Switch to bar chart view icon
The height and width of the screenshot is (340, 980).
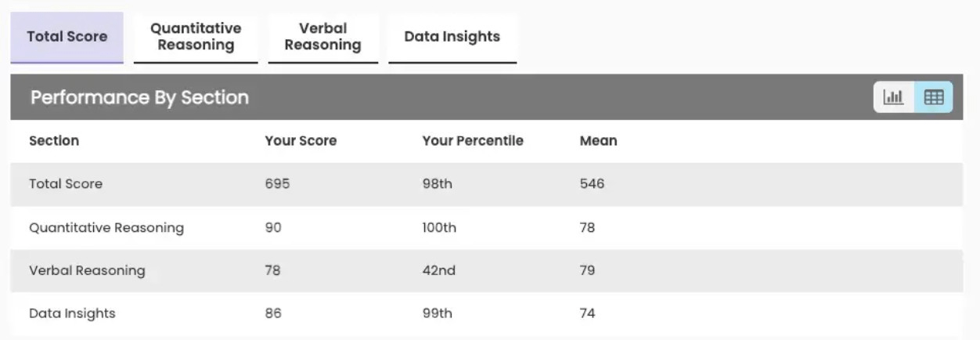tap(893, 97)
